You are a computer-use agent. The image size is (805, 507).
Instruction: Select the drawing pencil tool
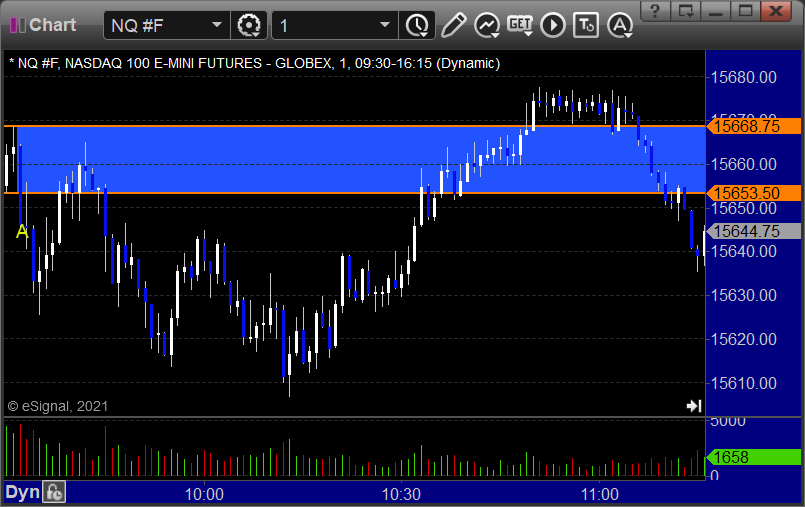pyautogui.click(x=453, y=25)
